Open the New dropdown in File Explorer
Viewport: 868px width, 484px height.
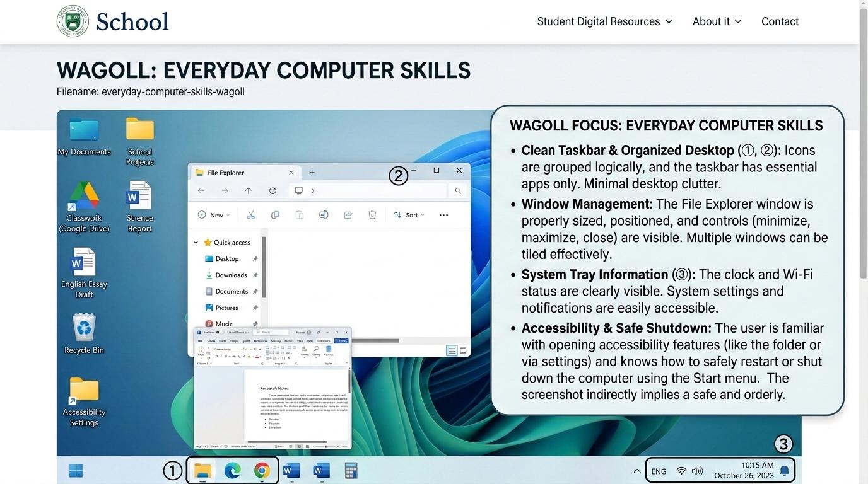[214, 215]
